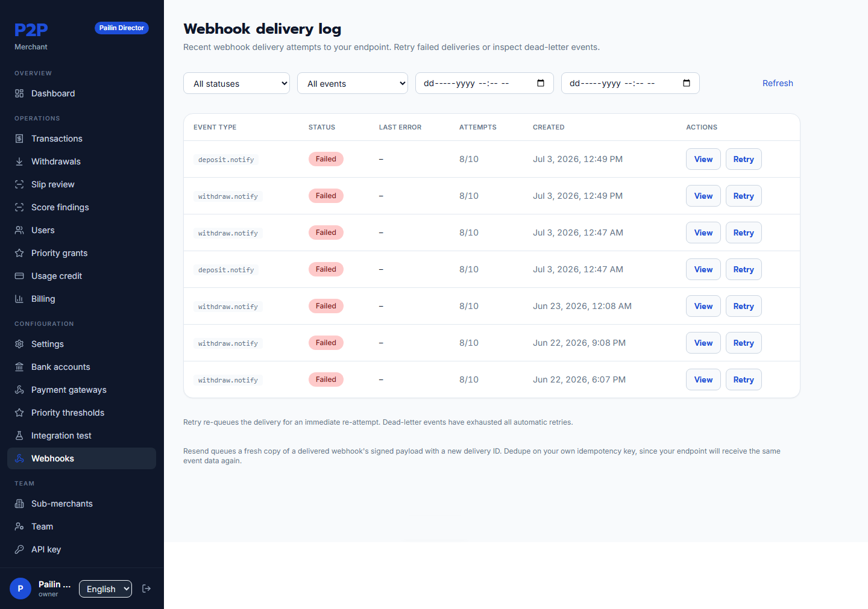Click the Priority grants star icon

(19, 253)
